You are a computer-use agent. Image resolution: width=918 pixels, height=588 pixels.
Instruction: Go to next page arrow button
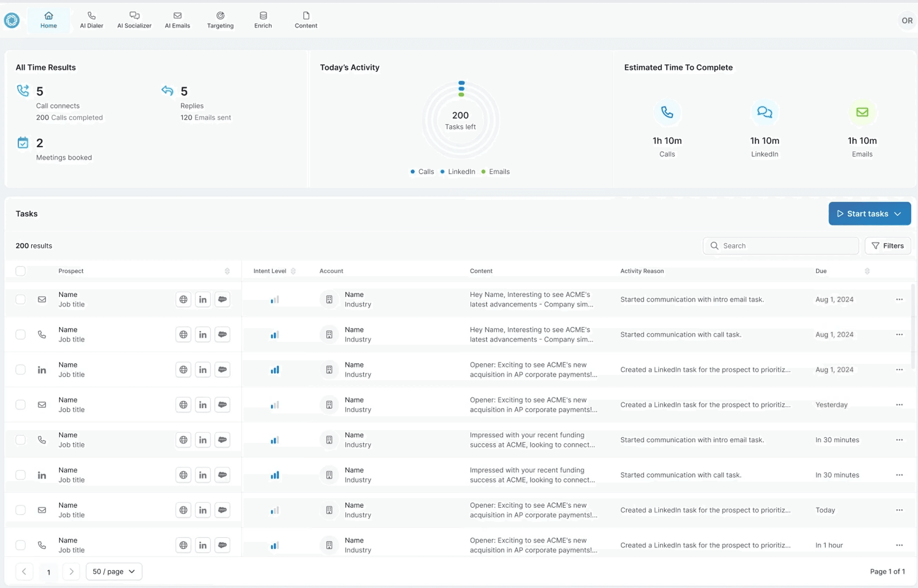point(71,572)
